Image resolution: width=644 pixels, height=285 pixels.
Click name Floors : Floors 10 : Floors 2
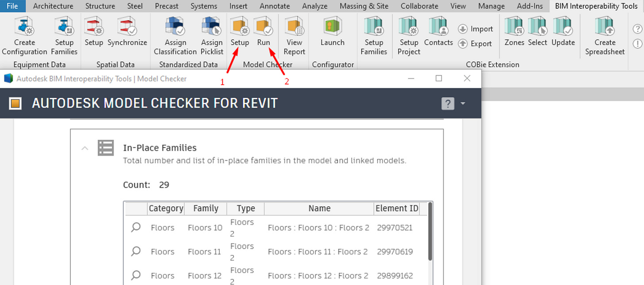point(318,228)
